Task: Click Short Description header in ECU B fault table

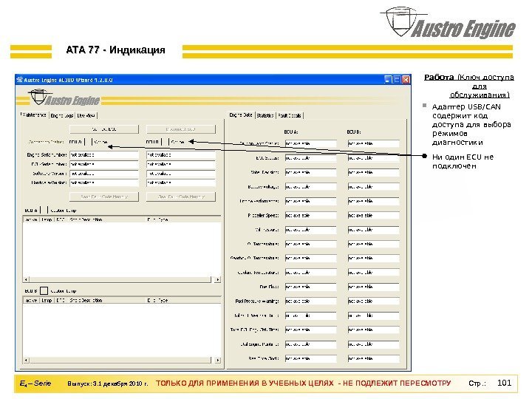Action: pyautogui.click(x=106, y=300)
